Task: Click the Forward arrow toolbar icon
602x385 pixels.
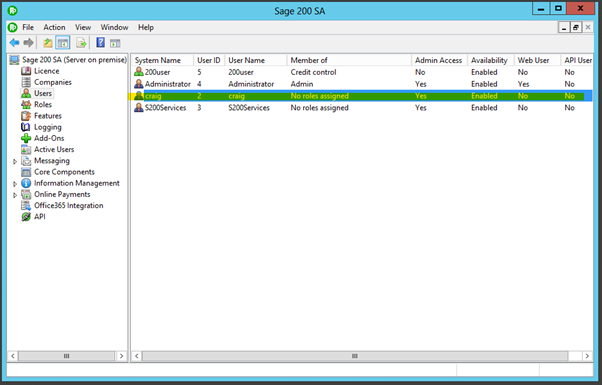Action: (28, 43)
